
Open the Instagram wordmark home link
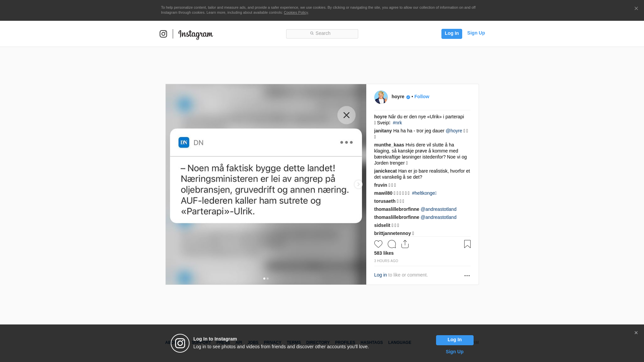(196, 35)
